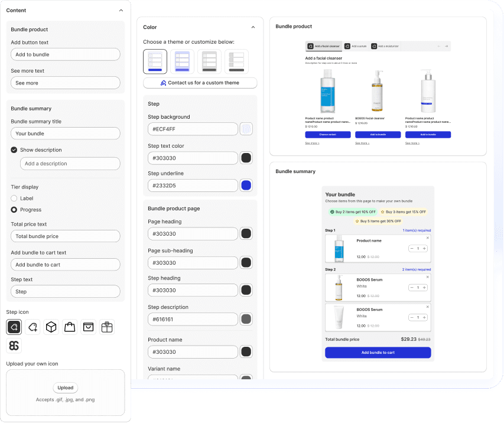The height and width of the screenshot is (423, 504).
Task: Choose the shopping bag step icon
Action: click(x=70, y=327)
